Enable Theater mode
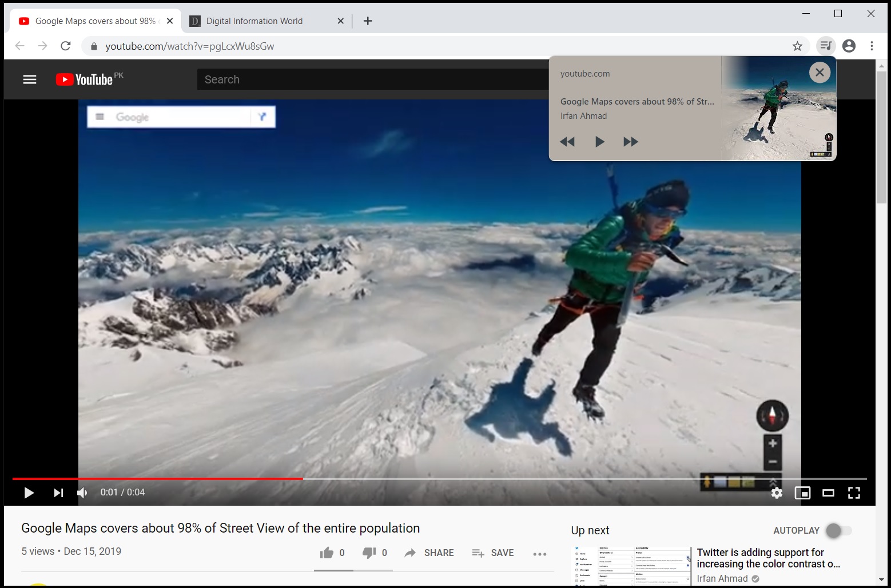 pos(828,493)
